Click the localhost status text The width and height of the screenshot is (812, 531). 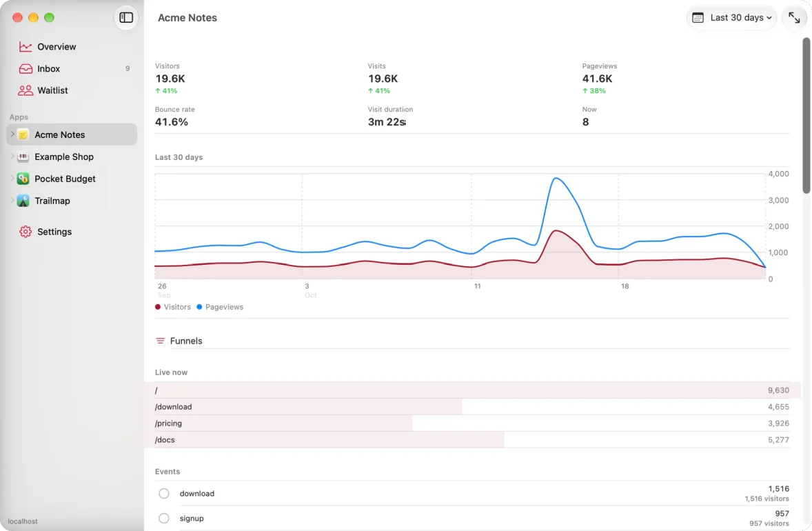click(23, 521)
